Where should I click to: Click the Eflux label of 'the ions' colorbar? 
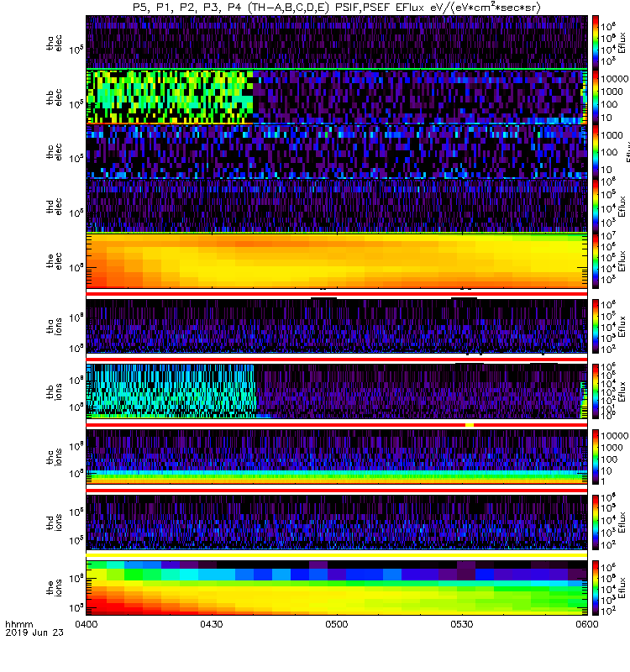(622, 587)
